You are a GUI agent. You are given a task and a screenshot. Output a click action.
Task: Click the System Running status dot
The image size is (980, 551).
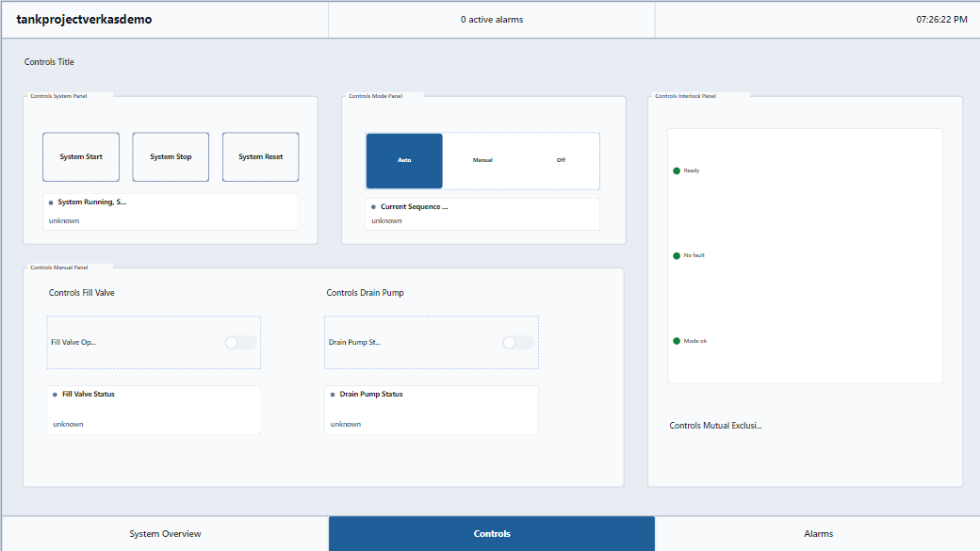point(51,203)
